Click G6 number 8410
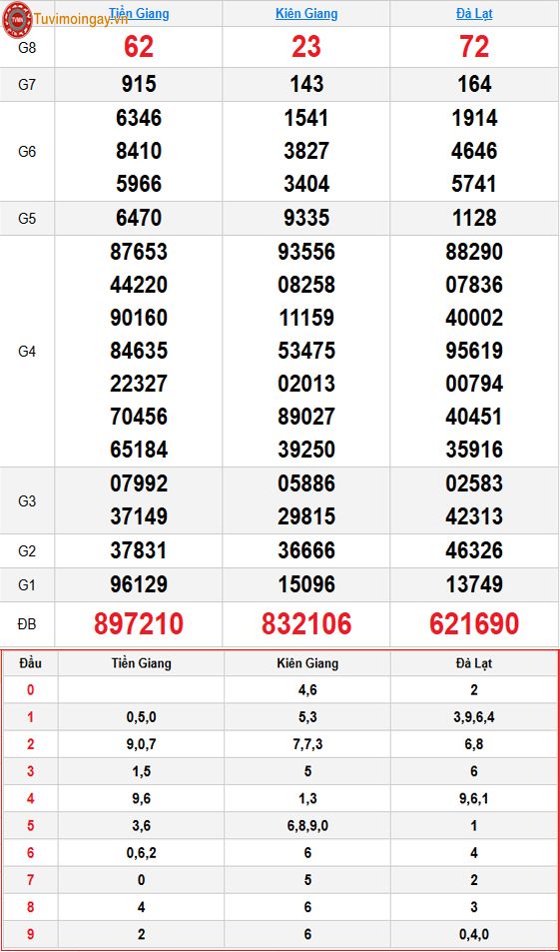This screenshot has height=952, width=560. pyautogui.click(x=139, y=151)
